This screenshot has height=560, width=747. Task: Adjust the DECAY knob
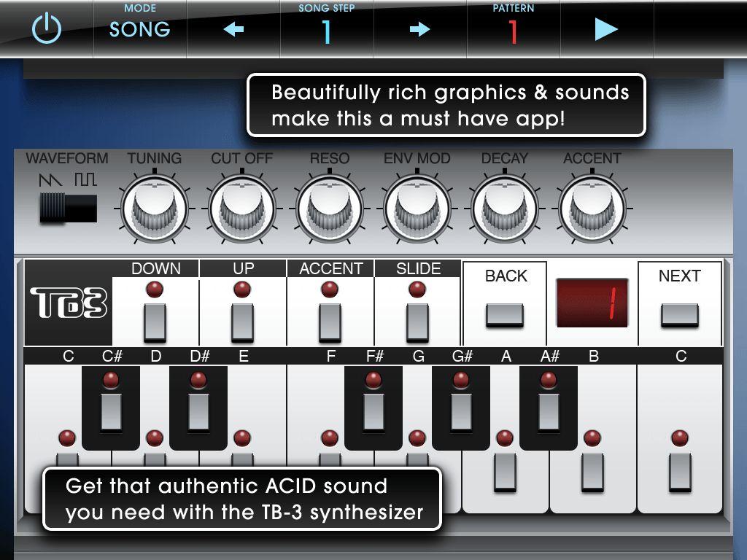tap(505, 209)
